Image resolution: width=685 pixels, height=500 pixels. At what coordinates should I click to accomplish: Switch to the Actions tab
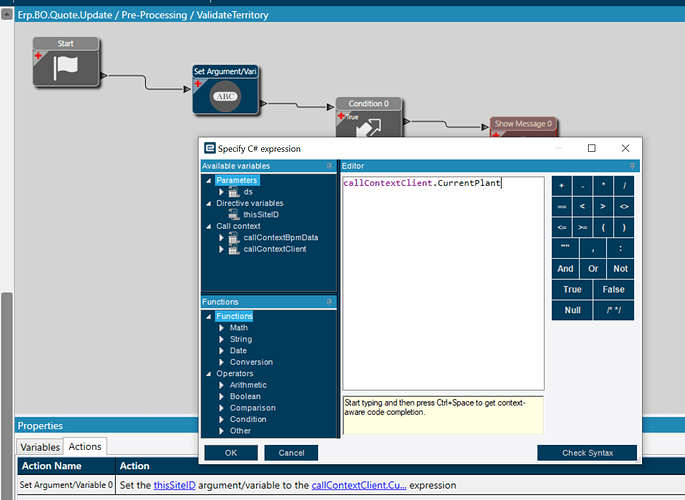pos(85,447)
